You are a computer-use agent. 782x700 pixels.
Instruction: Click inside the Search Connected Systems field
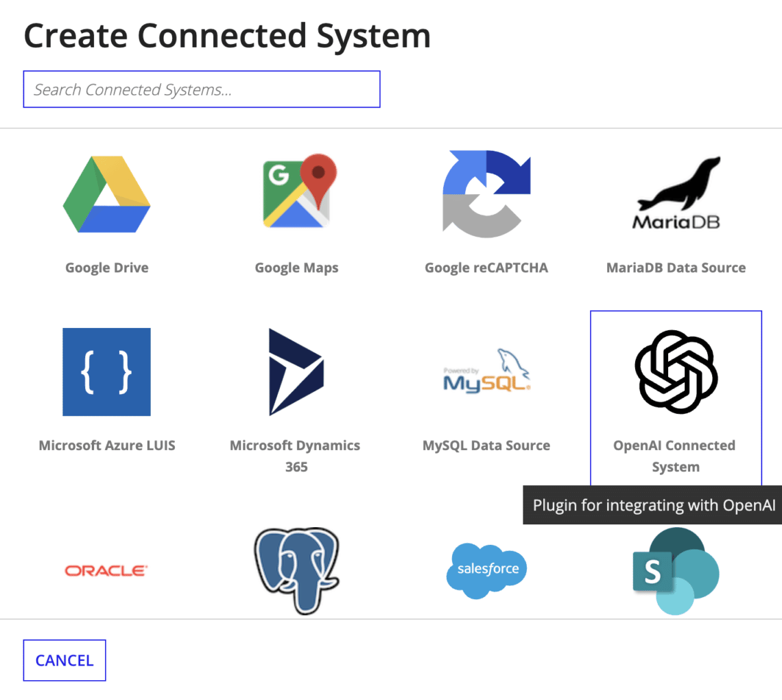[202, 89]
